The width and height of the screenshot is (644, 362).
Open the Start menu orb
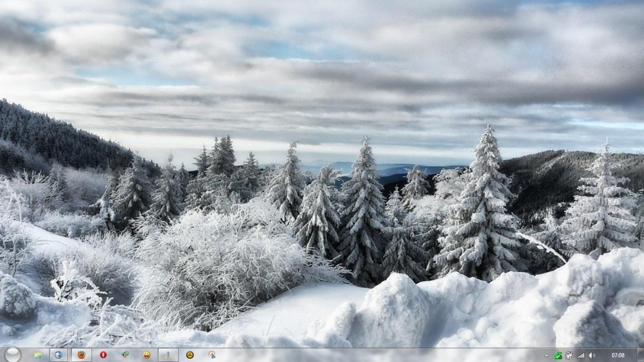12,355
